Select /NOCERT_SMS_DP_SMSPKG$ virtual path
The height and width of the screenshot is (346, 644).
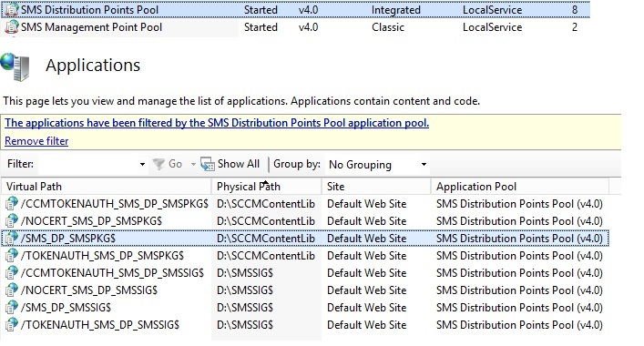pos(91,221)
